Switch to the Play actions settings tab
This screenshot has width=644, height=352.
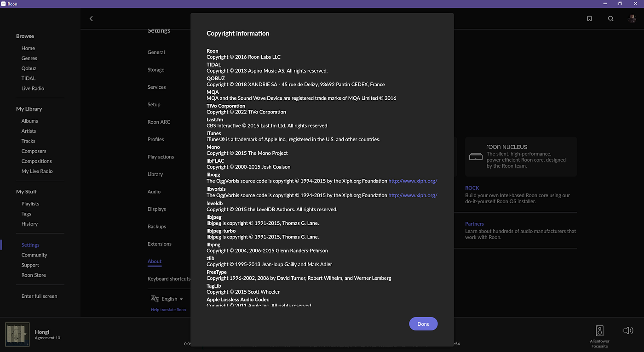click(x=161, y=157)
